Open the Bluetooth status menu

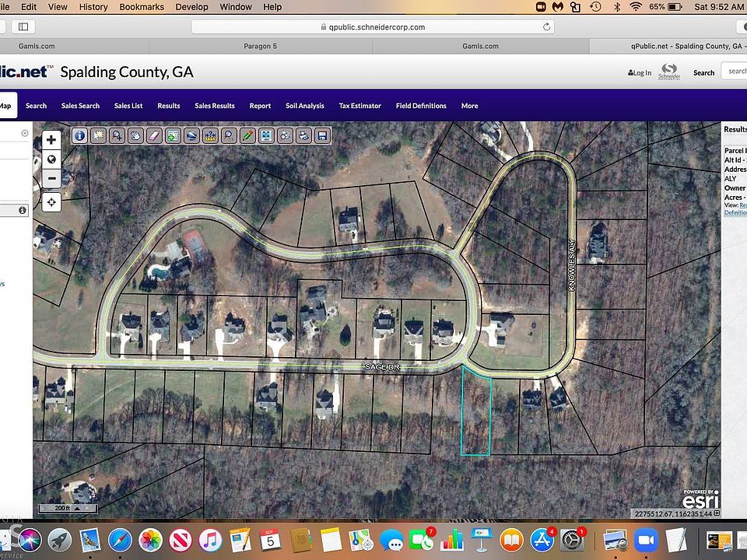[x=617, y=7]
